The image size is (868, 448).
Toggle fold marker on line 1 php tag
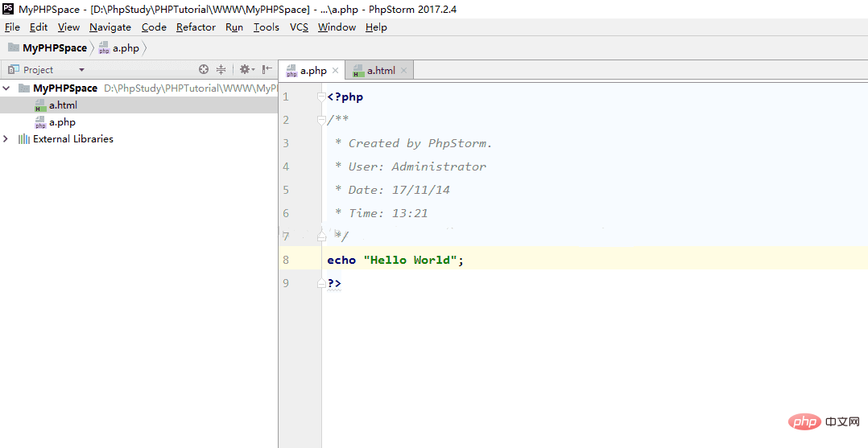[322, 97]
